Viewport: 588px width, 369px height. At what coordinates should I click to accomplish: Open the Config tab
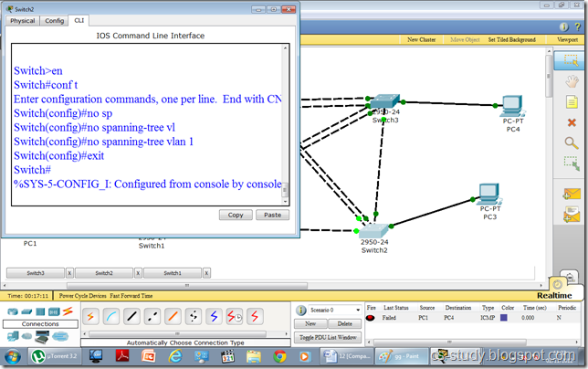pos(55,20)
